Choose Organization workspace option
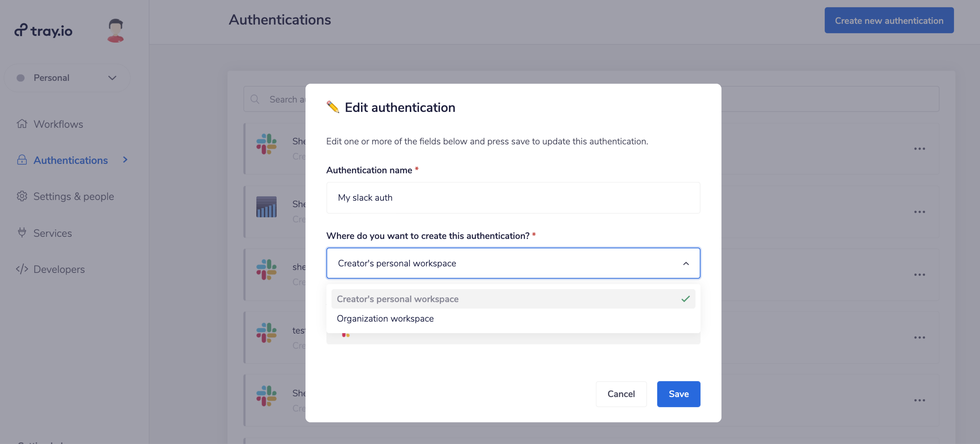Screen dimensions: 980x444 [385, 319]
